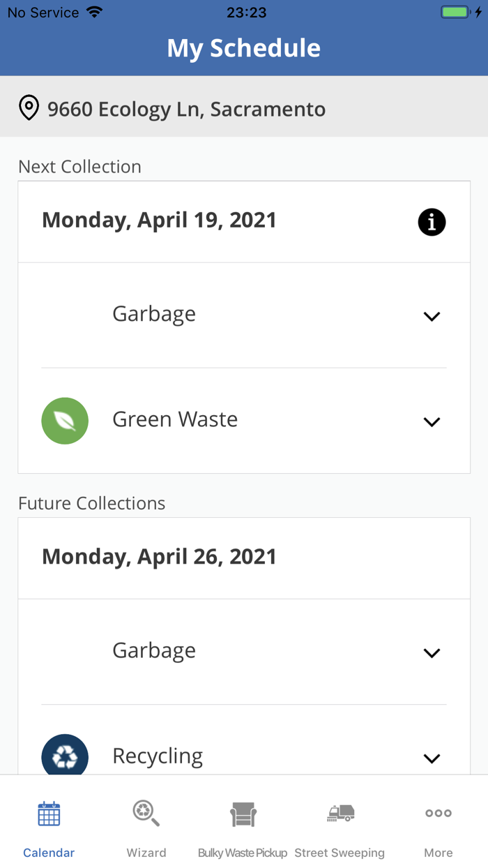The height and width of the screenshot is (868, 488).
Task: Tap the battery indicator in status bar
Action: tap(460, 11)
